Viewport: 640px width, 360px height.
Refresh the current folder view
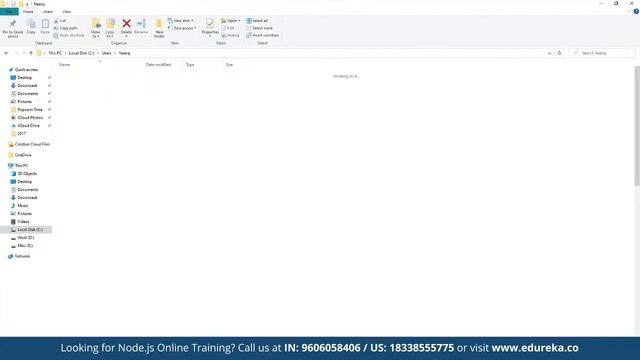pyautogui.click(x=560, y=53)
